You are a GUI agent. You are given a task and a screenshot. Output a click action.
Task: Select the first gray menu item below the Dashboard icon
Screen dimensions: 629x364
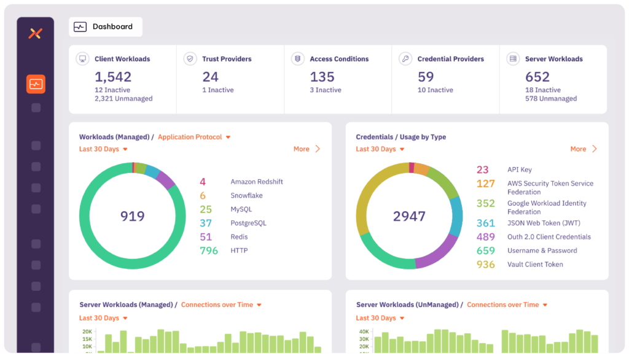tap(35, 109)
